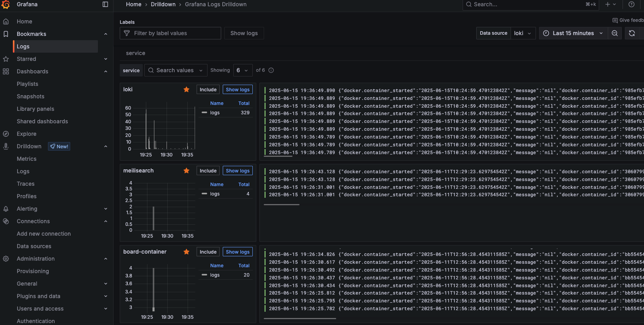Expand the Starred section

coord(106,59)
